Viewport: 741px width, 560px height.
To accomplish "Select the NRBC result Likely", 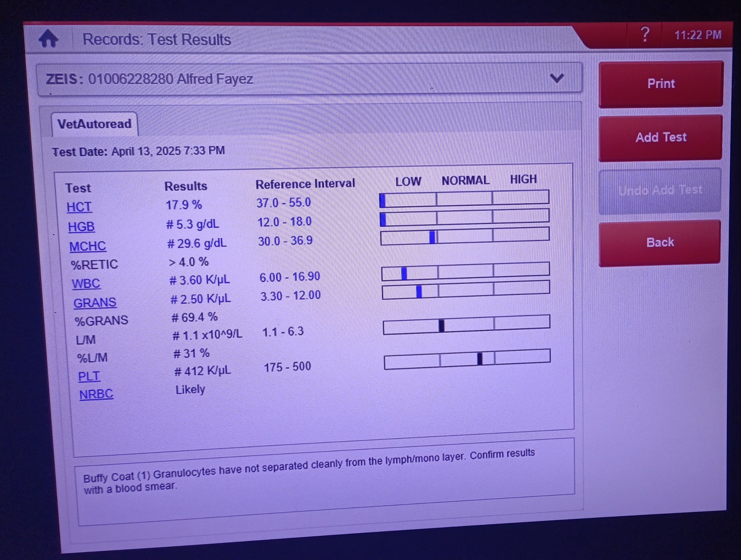I will click(x=190, y=389).
